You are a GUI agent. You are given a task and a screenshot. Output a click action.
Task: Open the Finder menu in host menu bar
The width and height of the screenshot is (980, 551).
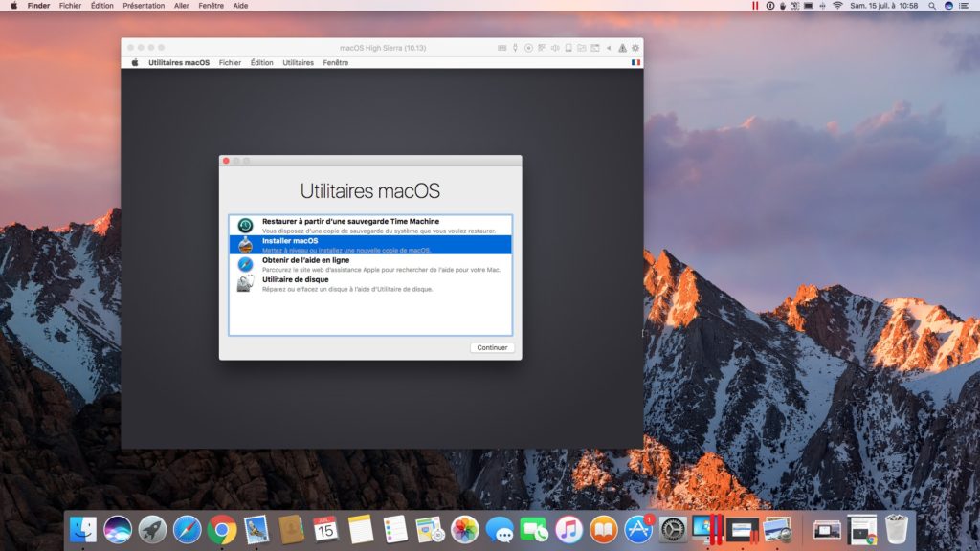pyautogui.click(x=38, y=6)
